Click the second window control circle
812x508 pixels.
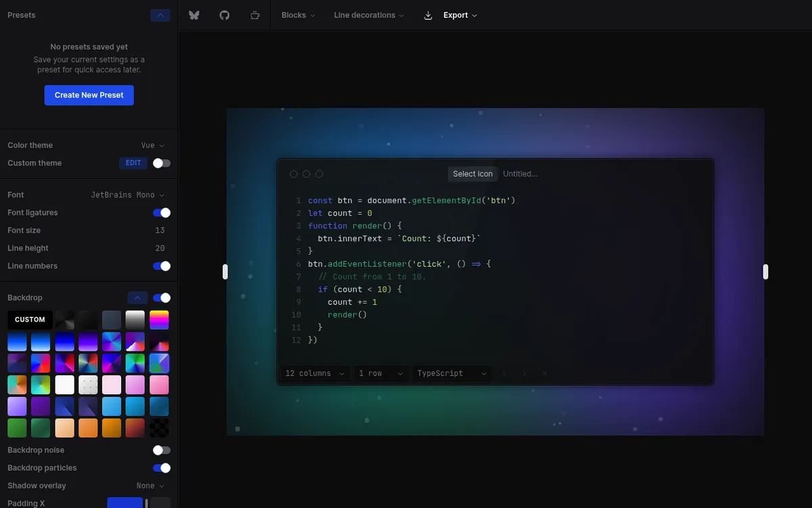[x=307, y=174]
